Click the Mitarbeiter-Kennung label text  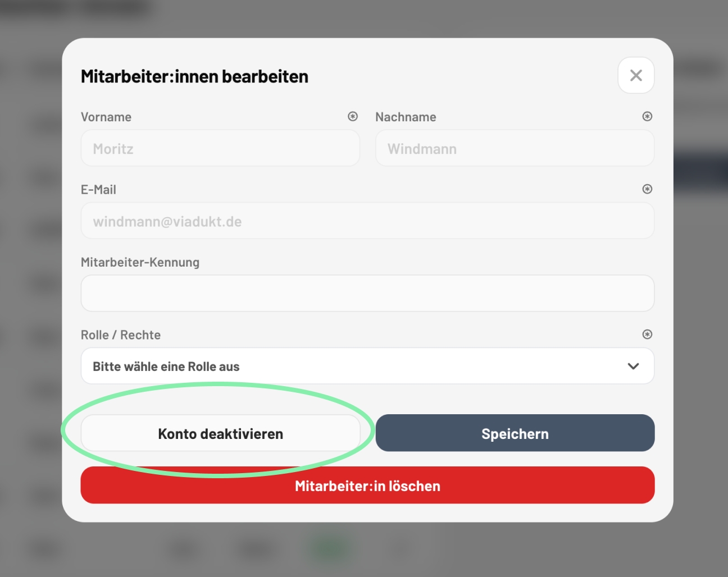(x=140, y=262)
